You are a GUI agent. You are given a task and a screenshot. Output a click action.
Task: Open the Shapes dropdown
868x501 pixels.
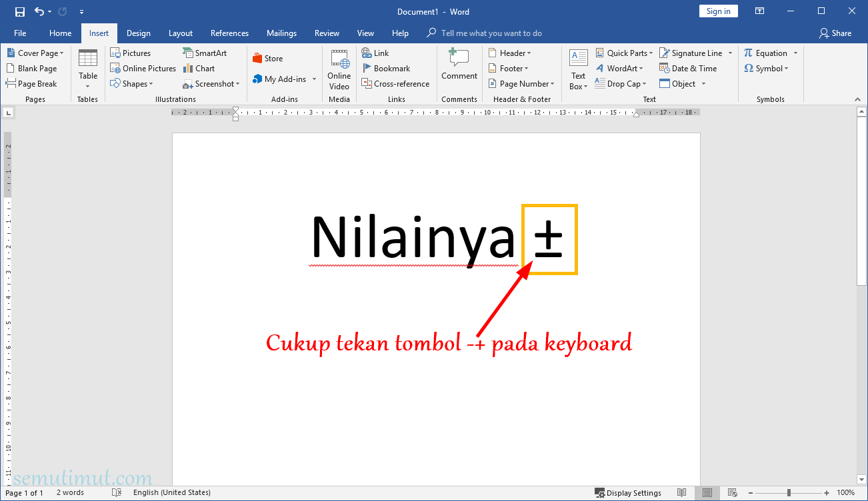click(x=133, y=83)
